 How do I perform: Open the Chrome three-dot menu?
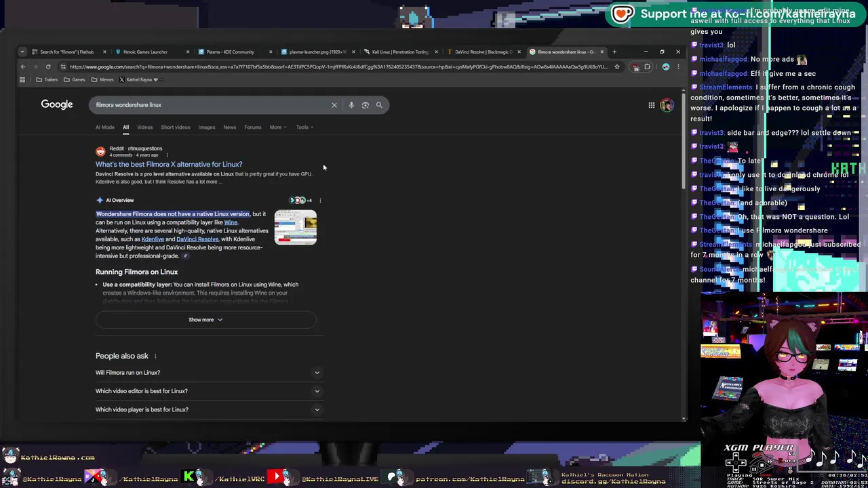678,66
